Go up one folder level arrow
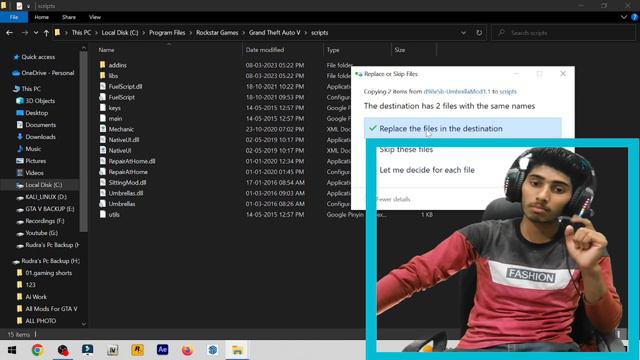The height and width of the screenshot is (360, 640). [x=46, y=33]
